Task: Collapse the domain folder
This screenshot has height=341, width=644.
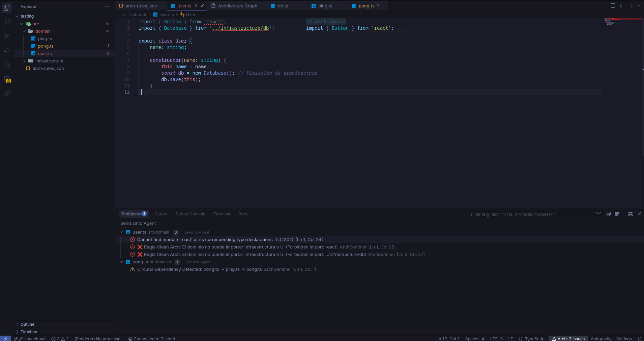Action: click(x=24, y=31)
